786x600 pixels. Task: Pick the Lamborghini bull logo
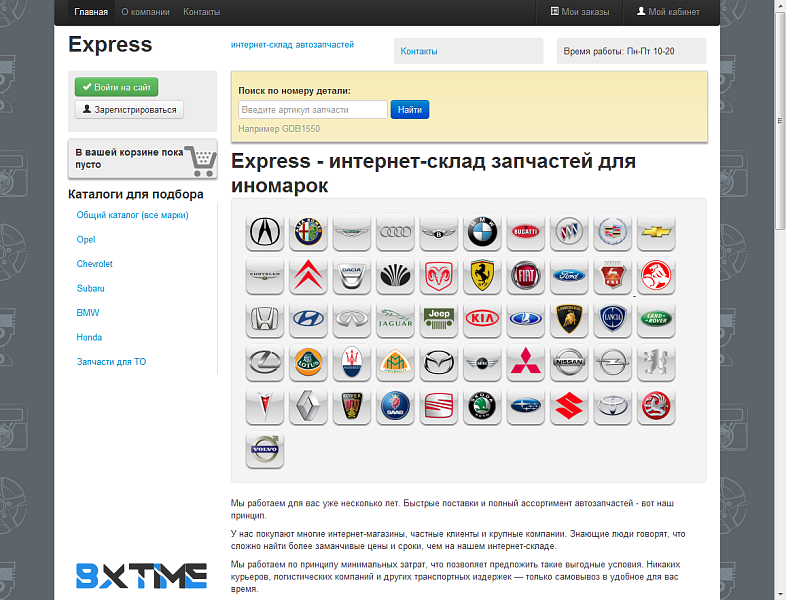point(569,319)
